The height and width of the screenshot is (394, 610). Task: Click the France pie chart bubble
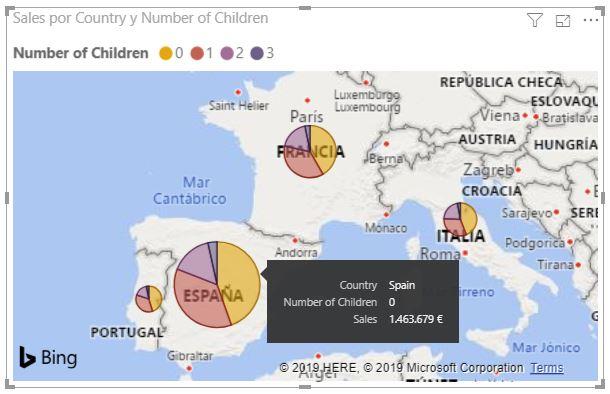point(310,152)
